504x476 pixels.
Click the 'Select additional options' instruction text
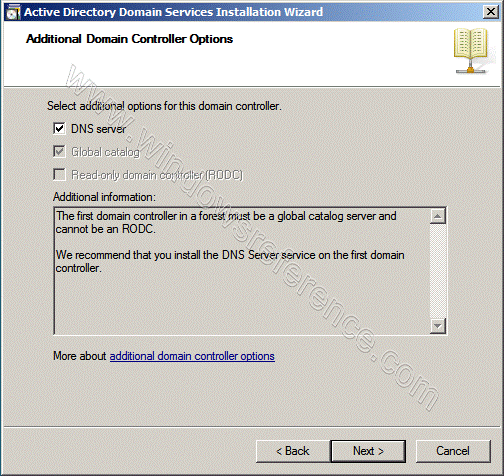[x=164, y=106]
